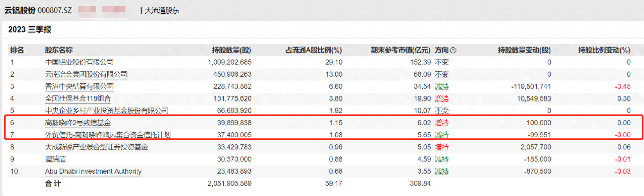
Task: Open shareholder link 高毅晓峰2号致信基金
Action: 78,123
